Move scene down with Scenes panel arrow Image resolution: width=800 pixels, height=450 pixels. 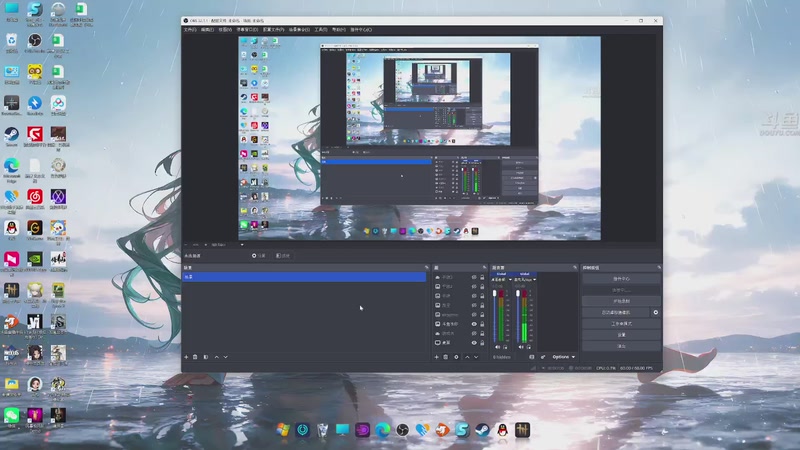click(226, 357)
